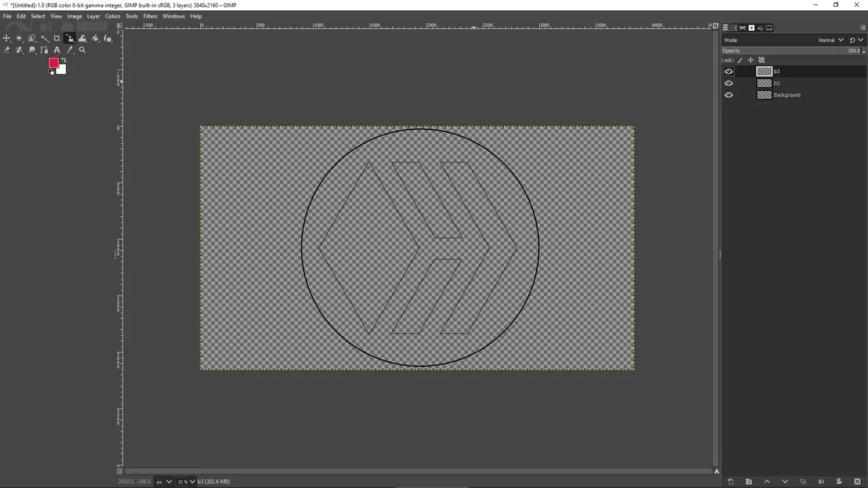Open the px unit dropdown
Viewport: 868px width, 488px height.
click(164, 481)
